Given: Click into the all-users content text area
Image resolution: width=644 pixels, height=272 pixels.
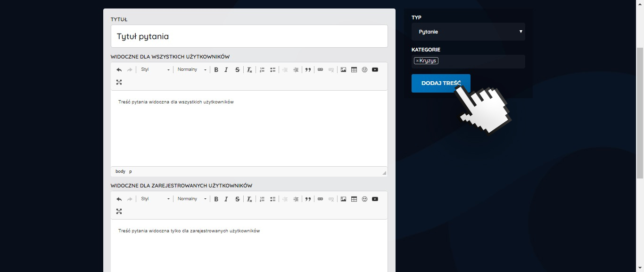Looking at the screenshot, I should tap(249, 128).
